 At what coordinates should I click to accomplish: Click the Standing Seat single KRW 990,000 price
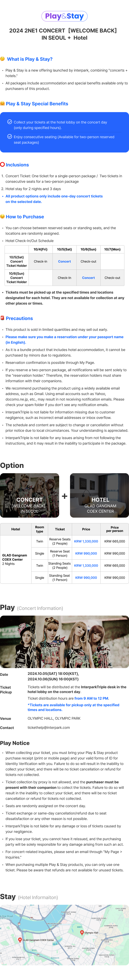tap(86, 577)
